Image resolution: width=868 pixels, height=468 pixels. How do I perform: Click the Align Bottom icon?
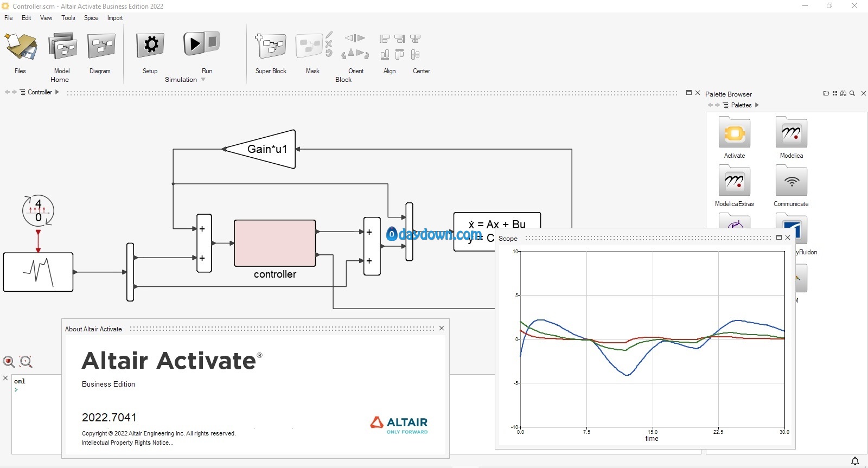pyautogui.click(x=385, y=55)
